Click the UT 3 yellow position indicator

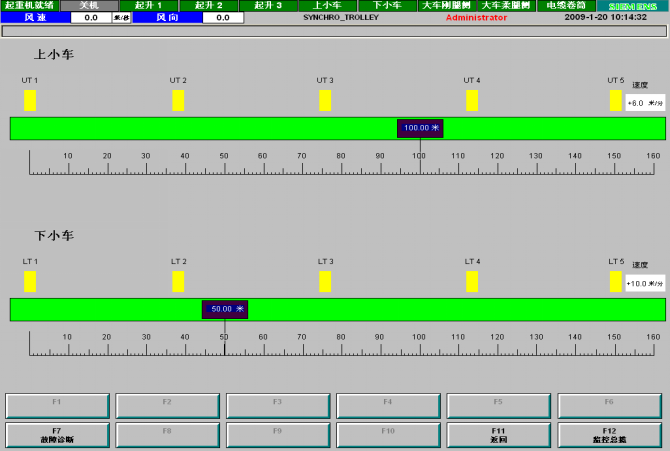coord(325,100)
